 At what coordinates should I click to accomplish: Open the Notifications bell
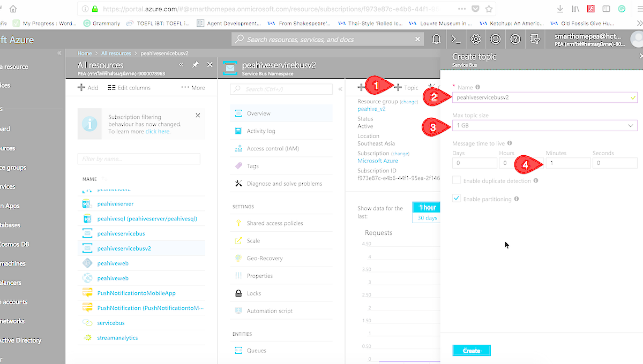pyautogui.click(x=436, y=39)
